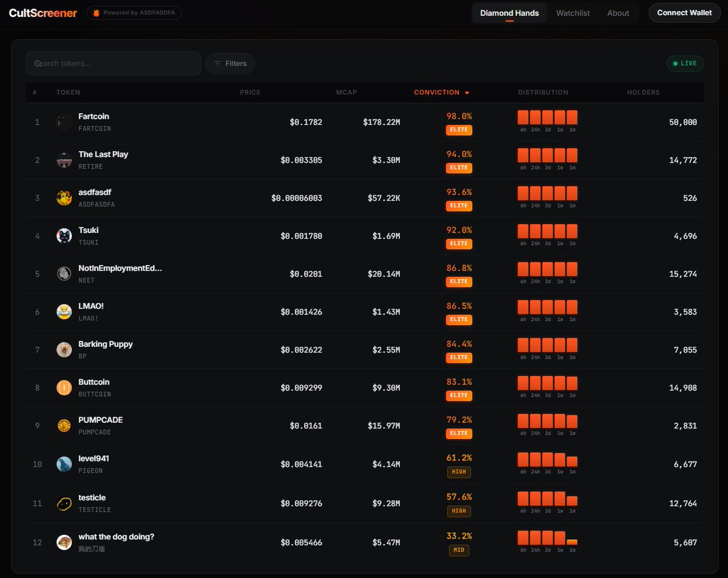Screen dimensions: 728x578
Task: Open the PUMPCADE token name
Action: [101, 420]
